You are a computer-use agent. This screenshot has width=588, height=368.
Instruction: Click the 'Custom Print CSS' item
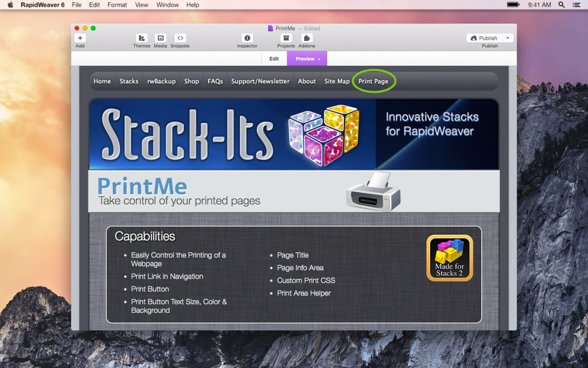coord(306,280)
